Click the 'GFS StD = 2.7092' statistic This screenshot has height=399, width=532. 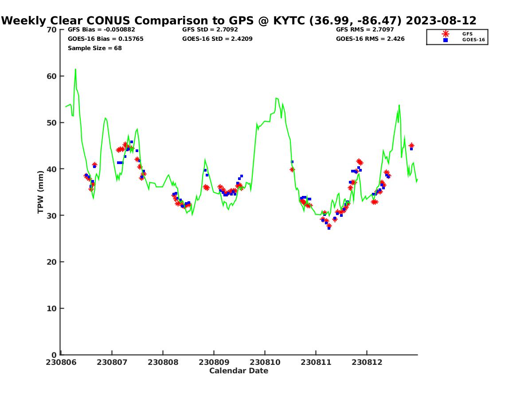click(210, 30)
